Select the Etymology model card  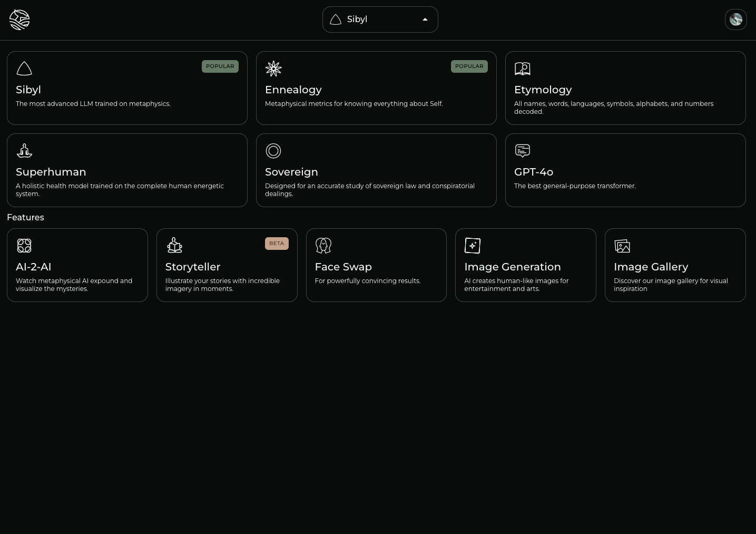click(625, 88)
